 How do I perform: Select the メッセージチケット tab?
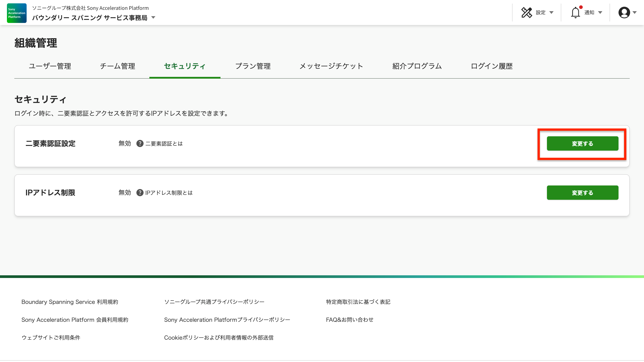pyautogui.click(x=331, y=66)
